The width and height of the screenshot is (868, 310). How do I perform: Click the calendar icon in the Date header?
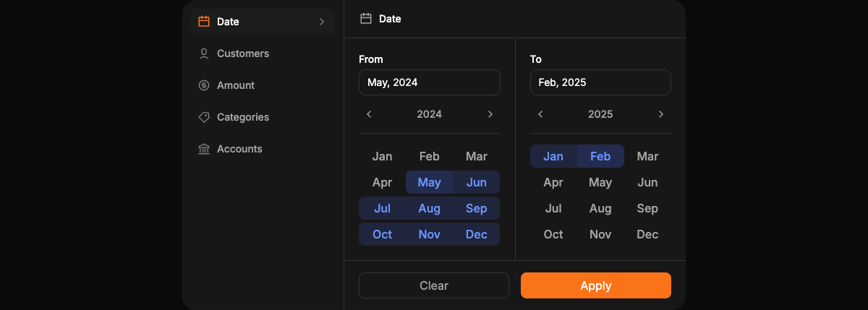point(366,19)
